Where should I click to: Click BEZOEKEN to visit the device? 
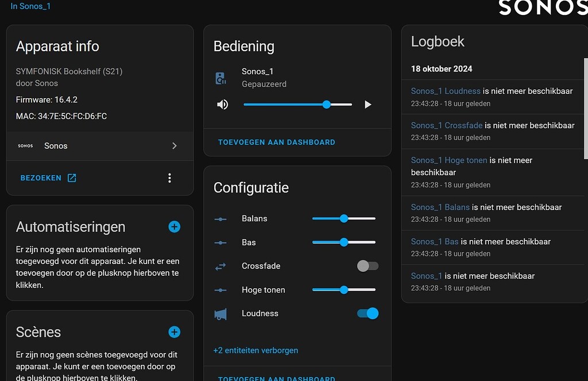click(x=48, y=178)
